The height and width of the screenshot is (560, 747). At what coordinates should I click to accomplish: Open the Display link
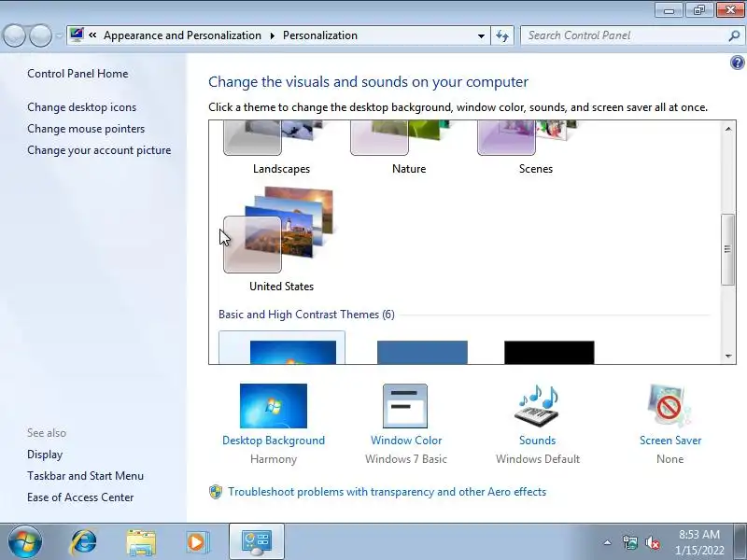click(45, 455)
